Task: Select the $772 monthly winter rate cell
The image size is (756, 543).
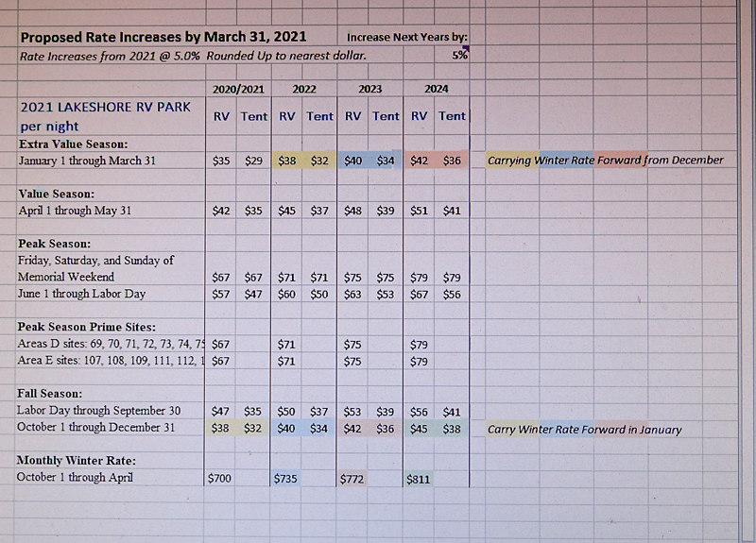Action: pos(352,479)
